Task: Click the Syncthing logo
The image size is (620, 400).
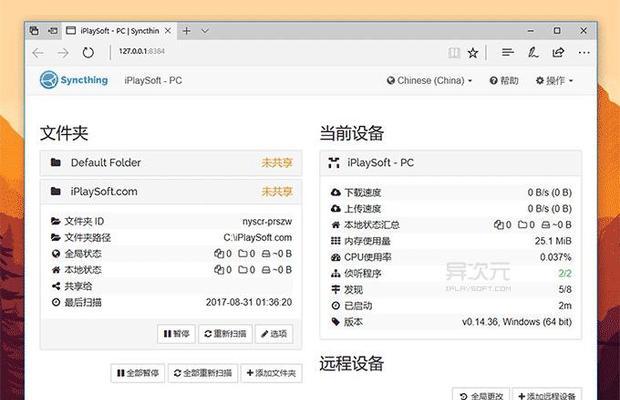Action: click(x=74, y=80)
